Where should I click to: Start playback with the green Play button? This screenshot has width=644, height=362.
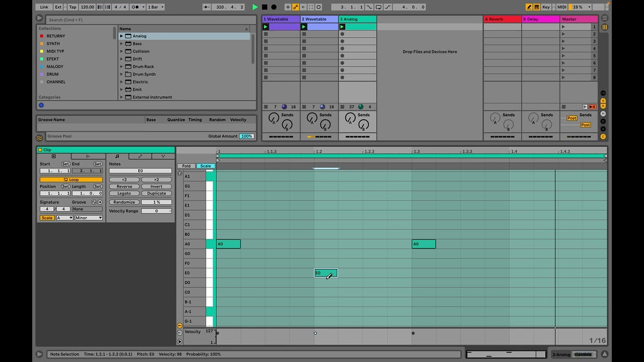(255, 7)
